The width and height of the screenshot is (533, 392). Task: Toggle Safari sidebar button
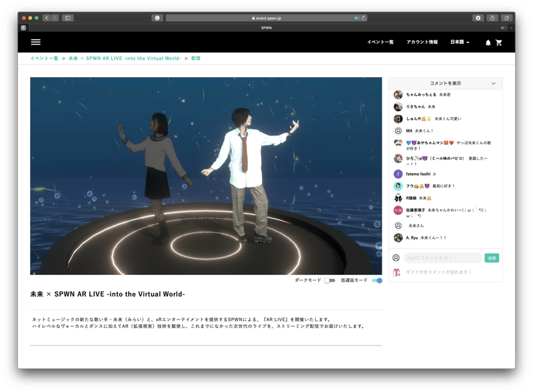68,18
